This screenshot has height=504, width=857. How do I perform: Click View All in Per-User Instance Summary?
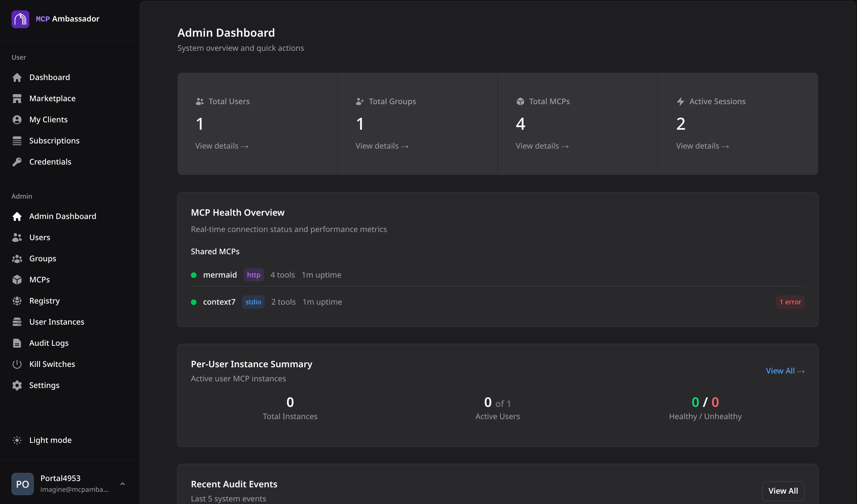(x=785, y=371)
